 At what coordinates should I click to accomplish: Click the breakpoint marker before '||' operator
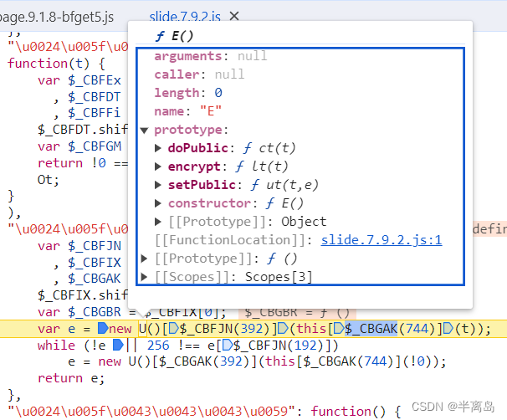118,345
